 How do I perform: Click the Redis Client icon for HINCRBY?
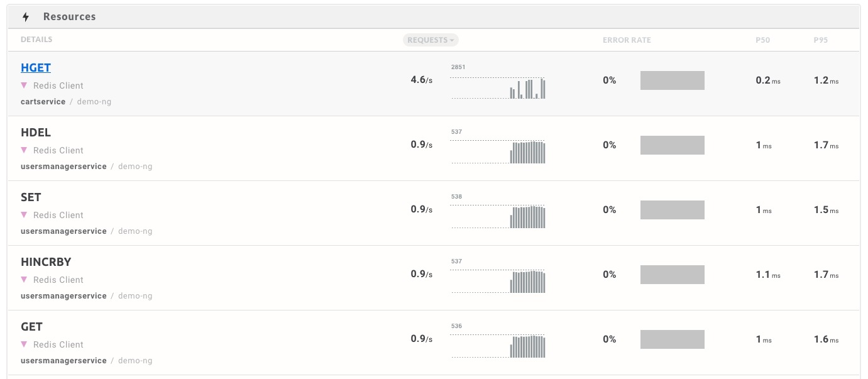tap(23, 280)
